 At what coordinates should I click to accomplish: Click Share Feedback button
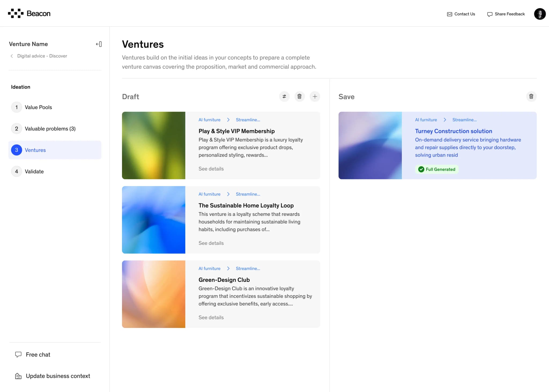[506, 14]
